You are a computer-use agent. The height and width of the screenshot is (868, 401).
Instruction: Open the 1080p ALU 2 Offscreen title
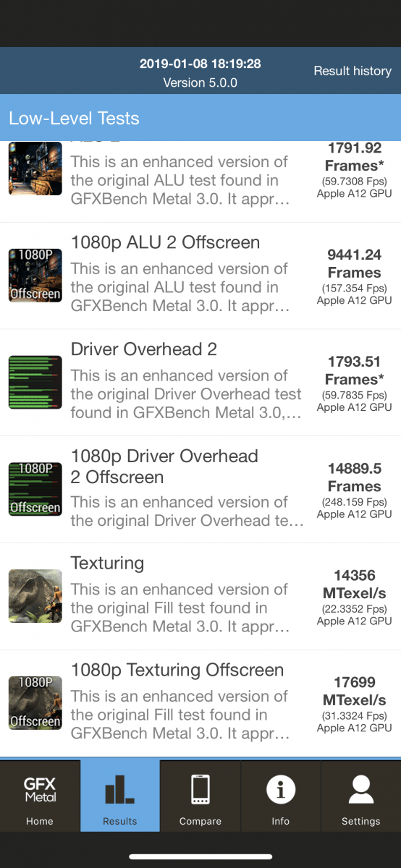165,242
